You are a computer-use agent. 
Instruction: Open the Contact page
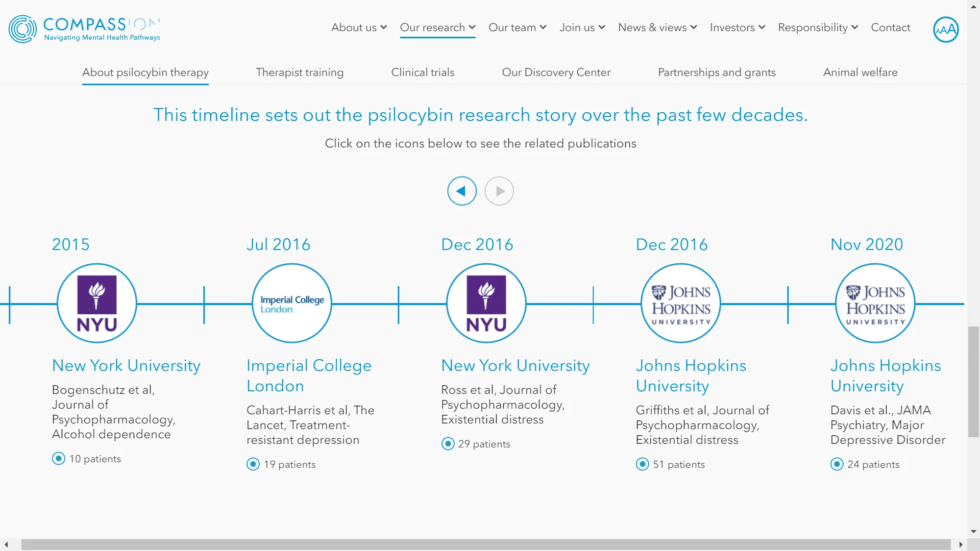click(x=891, y=28)
